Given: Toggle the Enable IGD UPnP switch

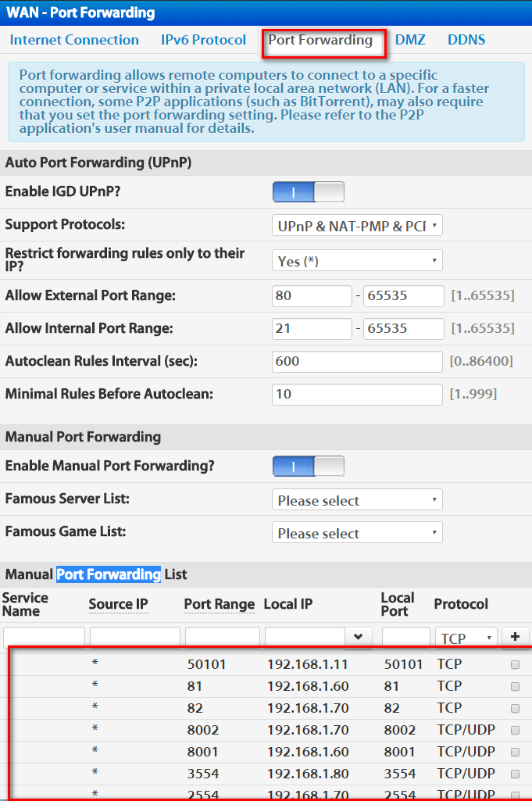Looking at the screenshot, I should click(309, 192).
